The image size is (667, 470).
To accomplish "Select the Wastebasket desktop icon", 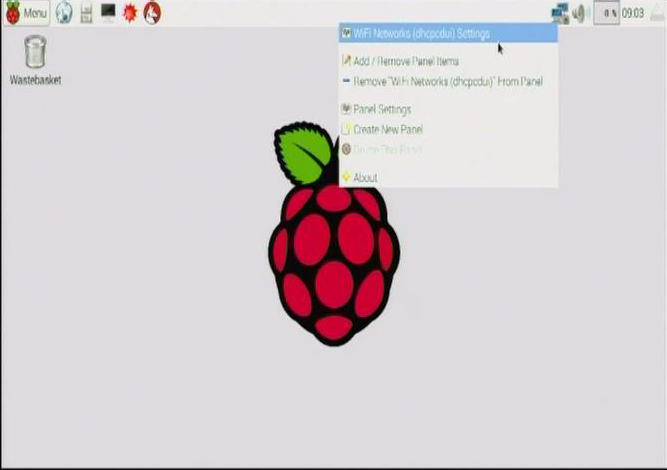I will [35, 60].
